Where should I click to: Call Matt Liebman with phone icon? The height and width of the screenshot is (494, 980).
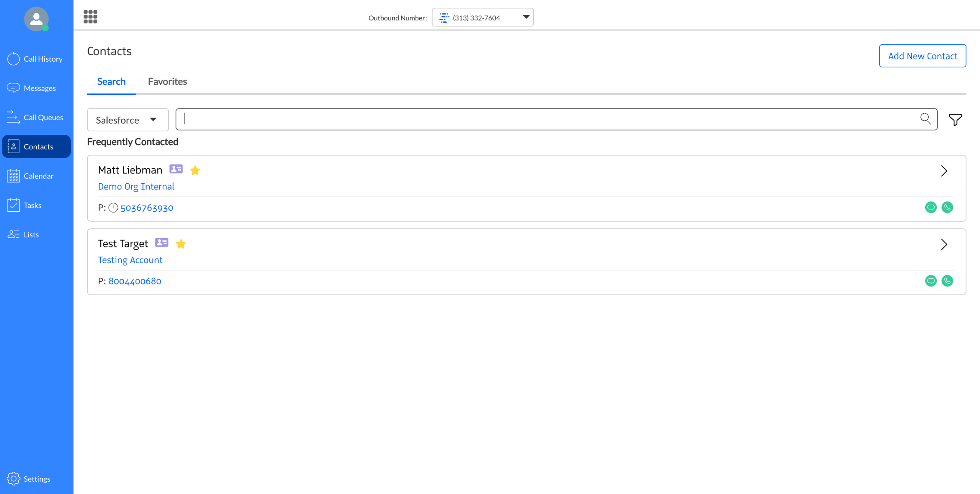pos(947,208)
